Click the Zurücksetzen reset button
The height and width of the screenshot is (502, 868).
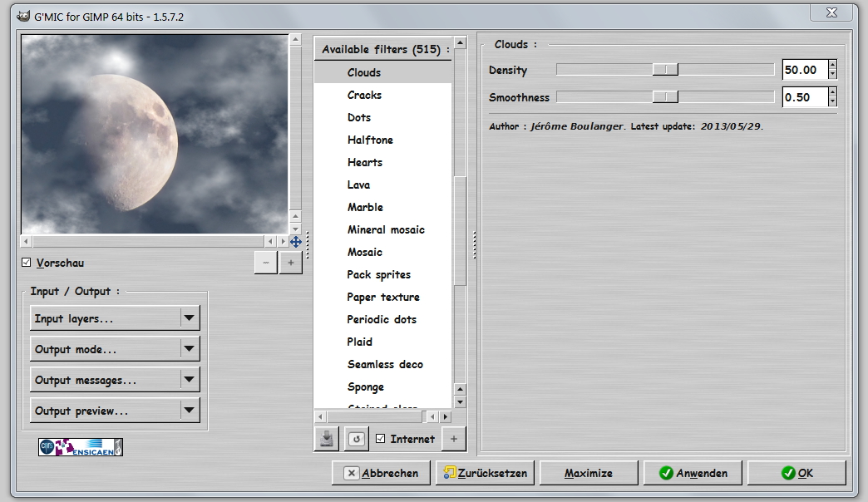point(485,473)
